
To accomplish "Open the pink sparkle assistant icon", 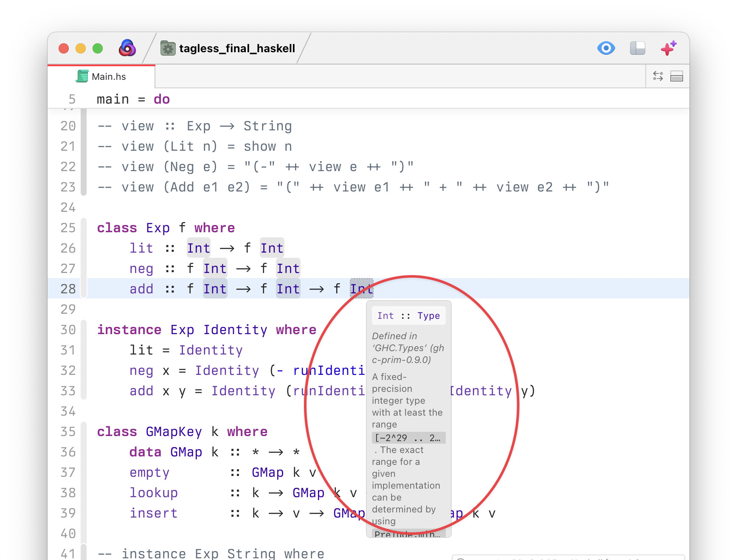I will point(668,48).
